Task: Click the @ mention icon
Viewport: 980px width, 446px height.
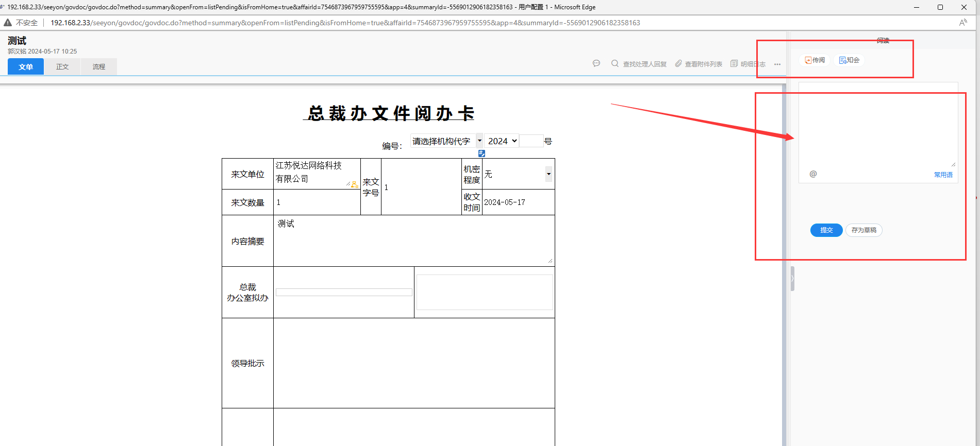Action: click(x=813, y=174)
